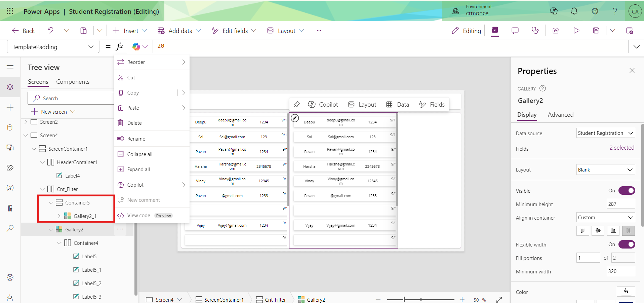Click the Tree view Search field
Image resolution: width=644 pixels, height=303 pixels.
point(71,98)
